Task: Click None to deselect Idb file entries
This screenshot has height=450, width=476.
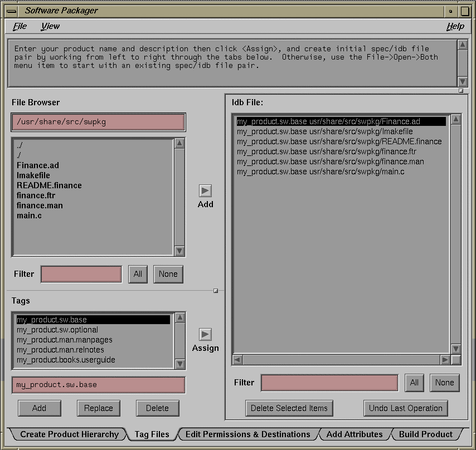Action: point(444,383)
